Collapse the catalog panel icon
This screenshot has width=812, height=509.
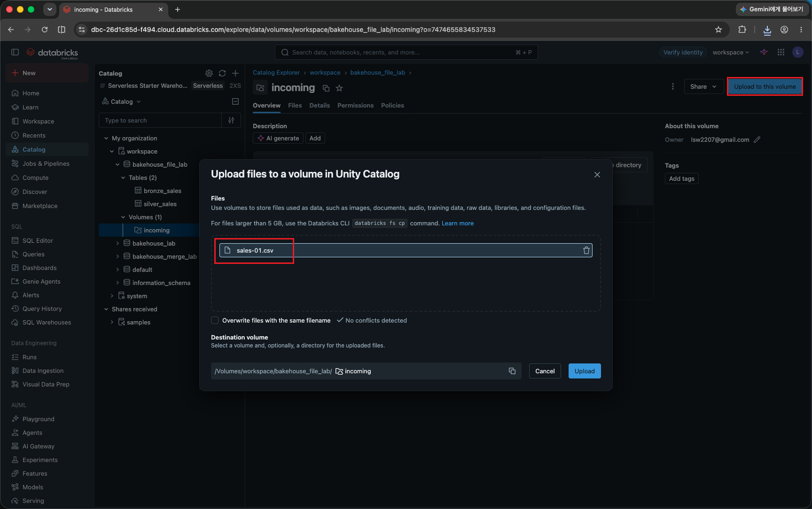point(235,101)
